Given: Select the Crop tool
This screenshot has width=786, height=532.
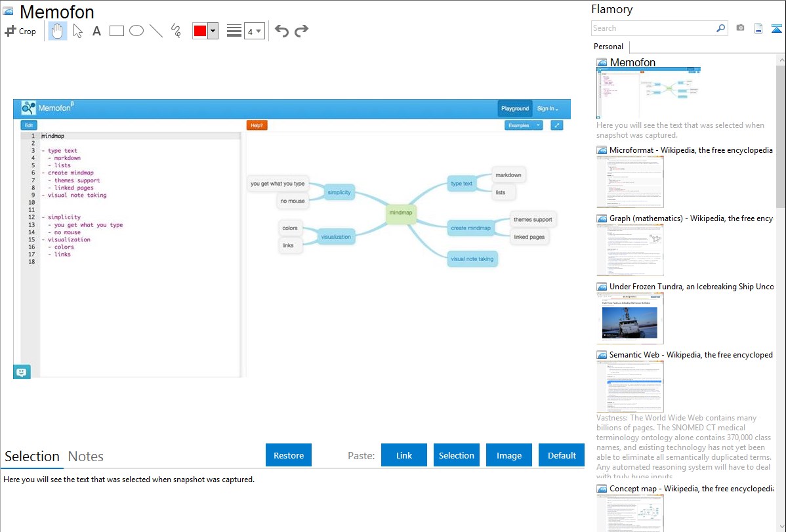Looking at the screenshot, I should (x=20, y=31).
